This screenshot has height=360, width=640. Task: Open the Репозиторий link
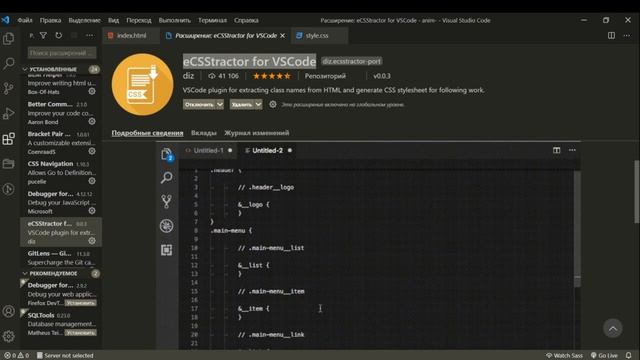[x=325, y=76]
